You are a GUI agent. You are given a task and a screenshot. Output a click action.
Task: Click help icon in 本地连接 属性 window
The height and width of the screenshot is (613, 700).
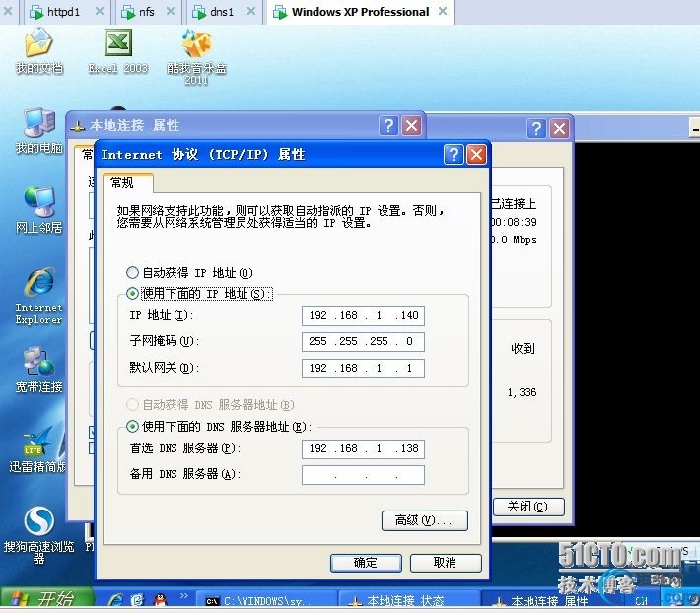point(388,126)
